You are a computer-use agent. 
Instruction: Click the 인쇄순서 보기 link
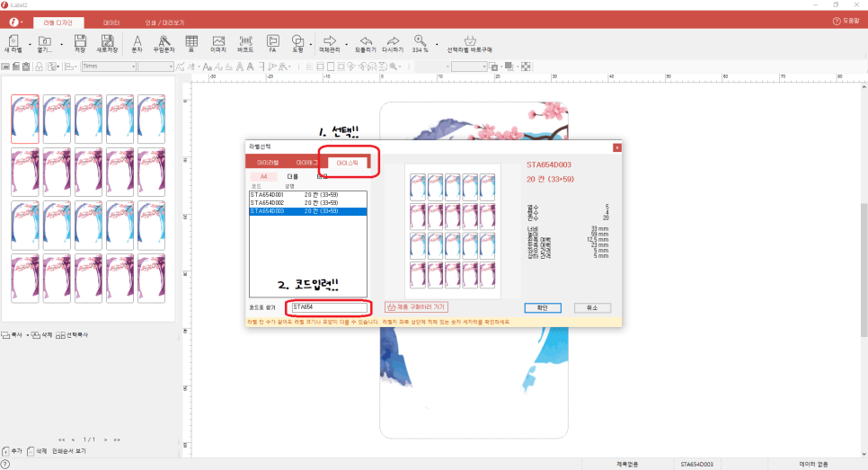(x=69, y=451)
